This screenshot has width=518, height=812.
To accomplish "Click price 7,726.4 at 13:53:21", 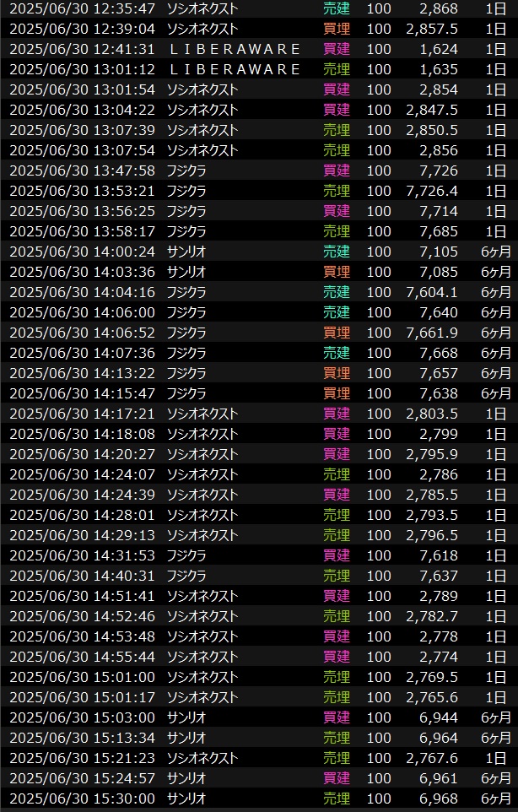I will pyautogui.click(x=432, y=191).
